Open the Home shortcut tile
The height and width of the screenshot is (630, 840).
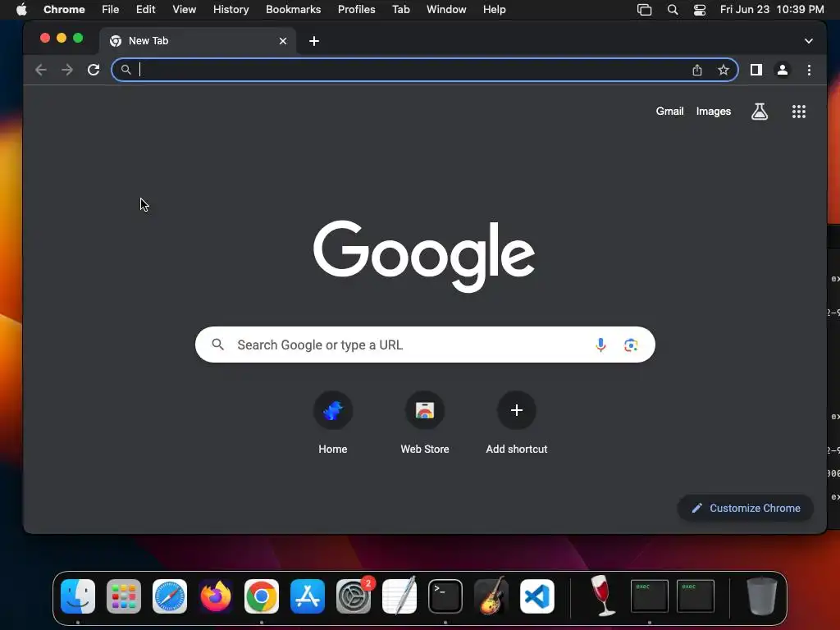tap(333, 423)
